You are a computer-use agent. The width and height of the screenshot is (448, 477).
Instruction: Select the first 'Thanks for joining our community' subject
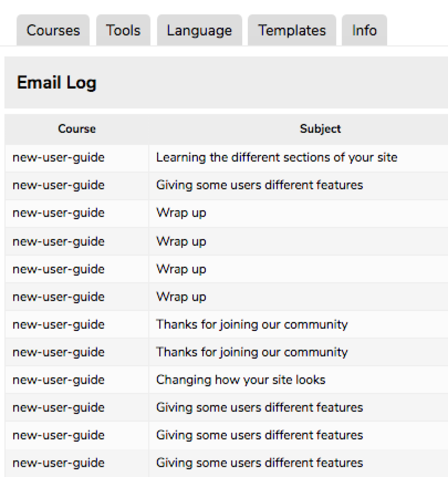point(252,325)
